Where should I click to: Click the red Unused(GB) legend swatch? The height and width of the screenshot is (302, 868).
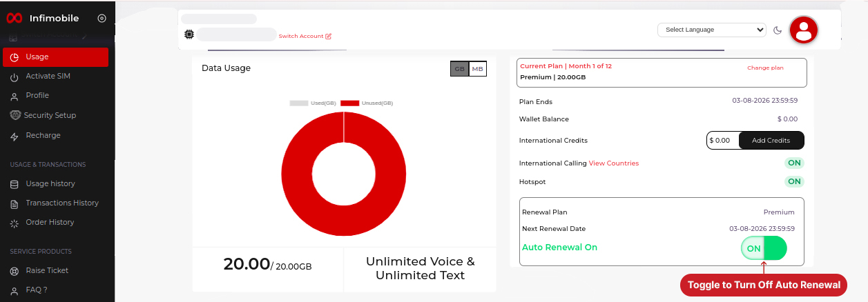pos(350,103)
